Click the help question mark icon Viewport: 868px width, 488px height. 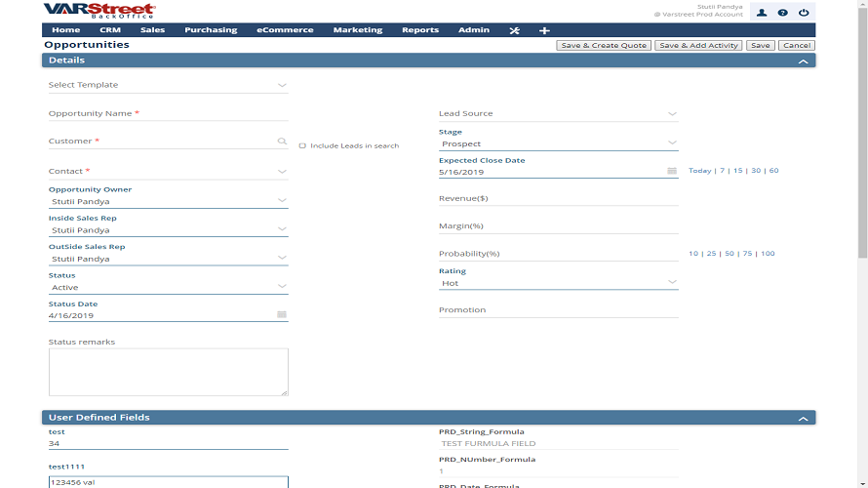coord(783,12)
